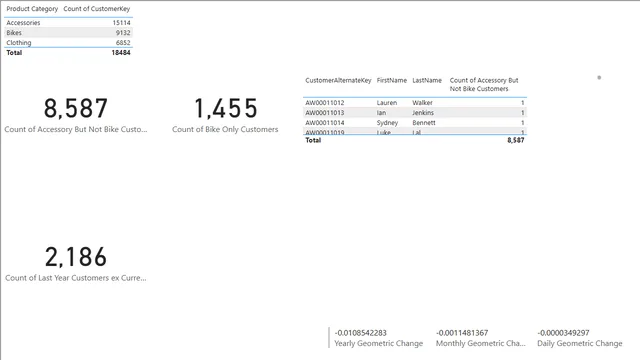This screenshot has width=640, height=360.
Task: Select the -0.0011481367 monthly value
Action: (x=462, y=333)
